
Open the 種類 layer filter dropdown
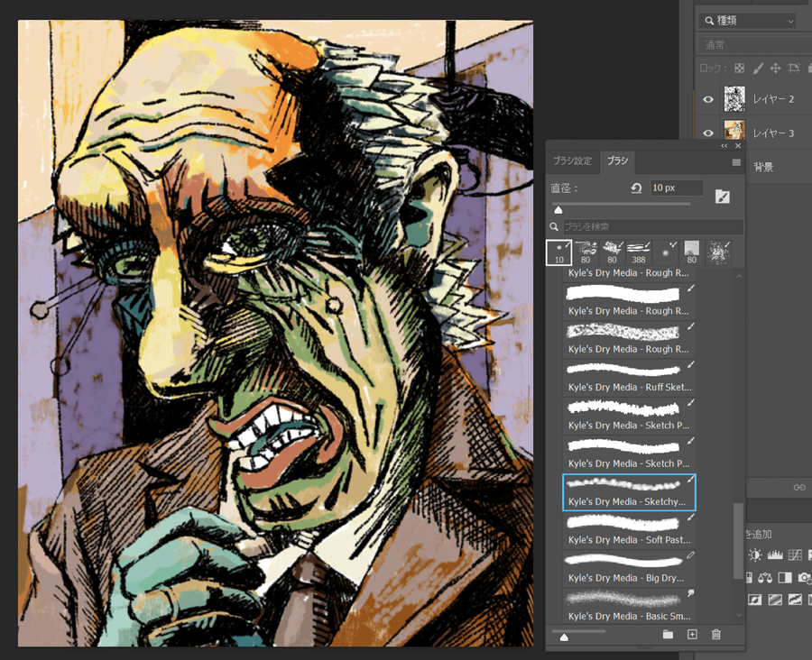click(748, 21)
